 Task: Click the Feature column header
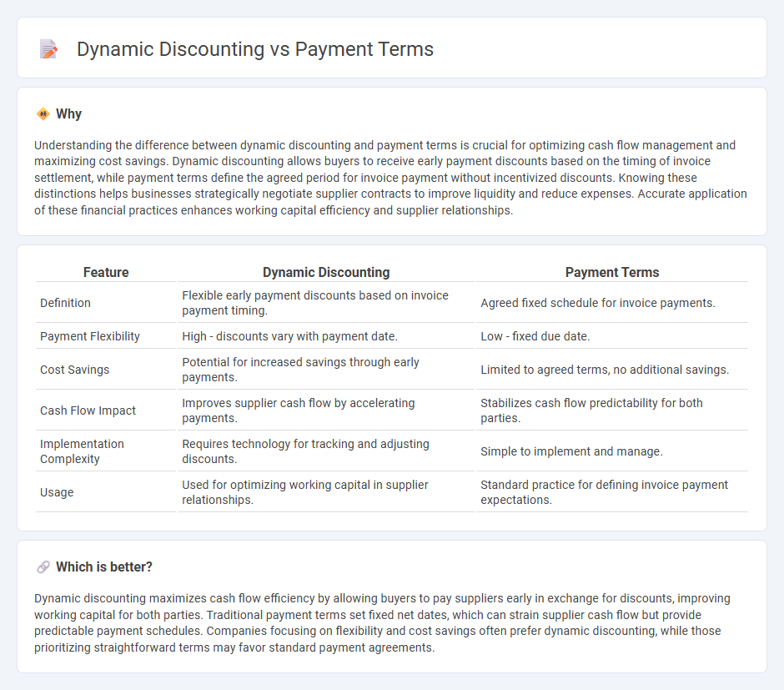(106, 272)
